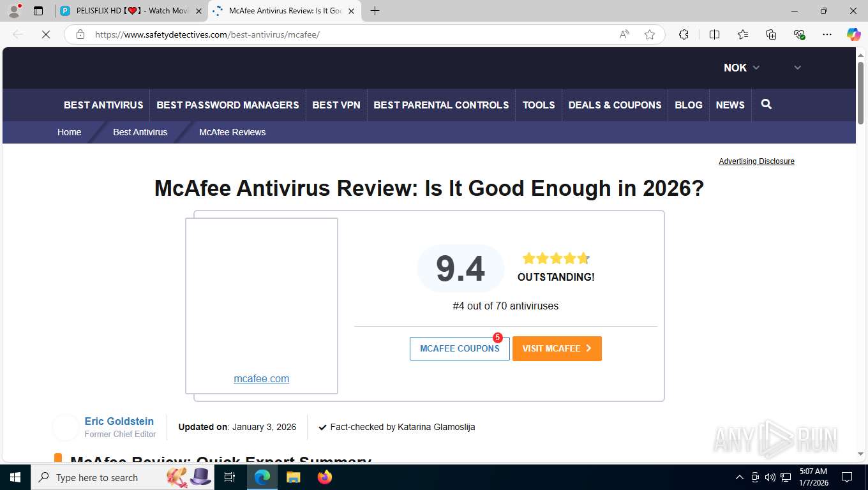Open the network status tray icon
Screen dimensions: 868x490
point(786,477)
